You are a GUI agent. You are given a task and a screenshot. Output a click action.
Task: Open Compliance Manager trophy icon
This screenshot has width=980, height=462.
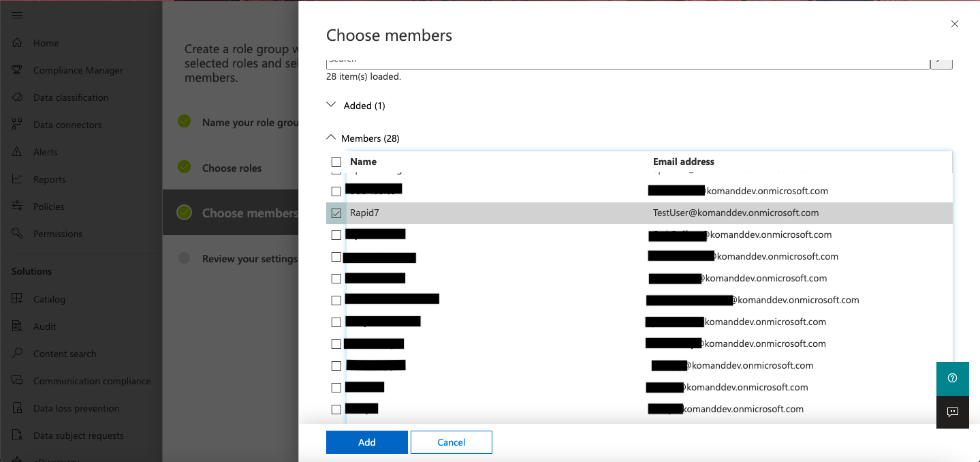[18, 70]
